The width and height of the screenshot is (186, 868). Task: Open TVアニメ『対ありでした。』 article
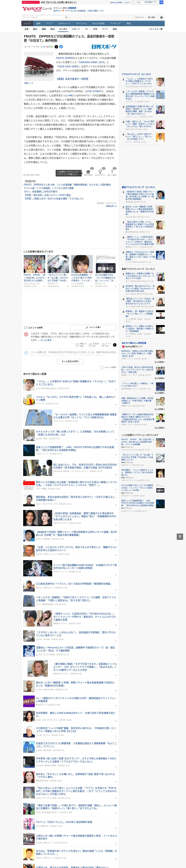[x=64, y=822]
